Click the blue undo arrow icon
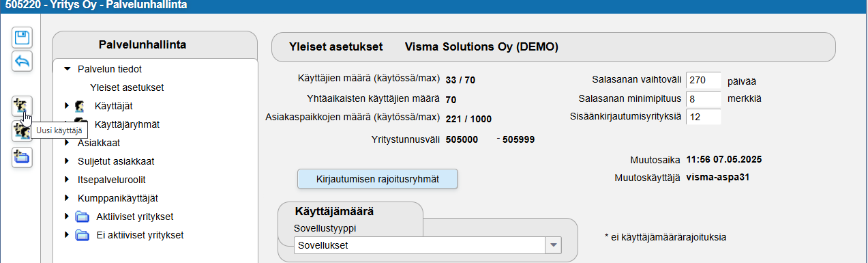868x263 pixels. pos(23,61)
